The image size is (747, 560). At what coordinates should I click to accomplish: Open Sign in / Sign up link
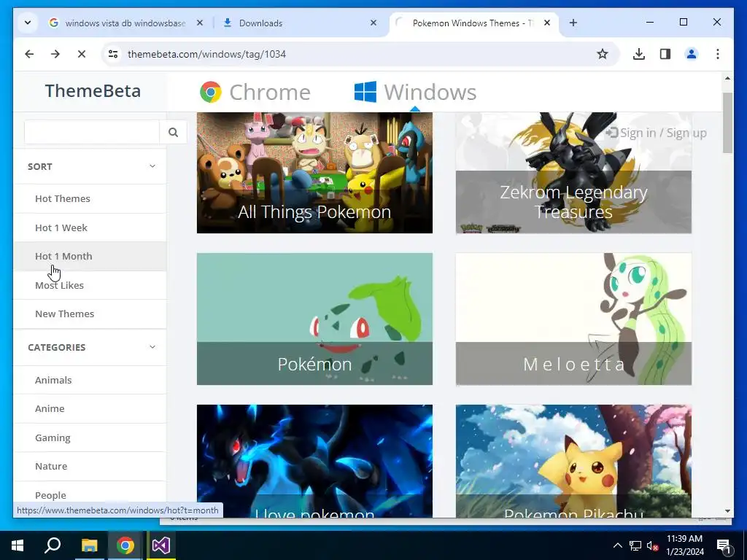(x=656, y=133)
